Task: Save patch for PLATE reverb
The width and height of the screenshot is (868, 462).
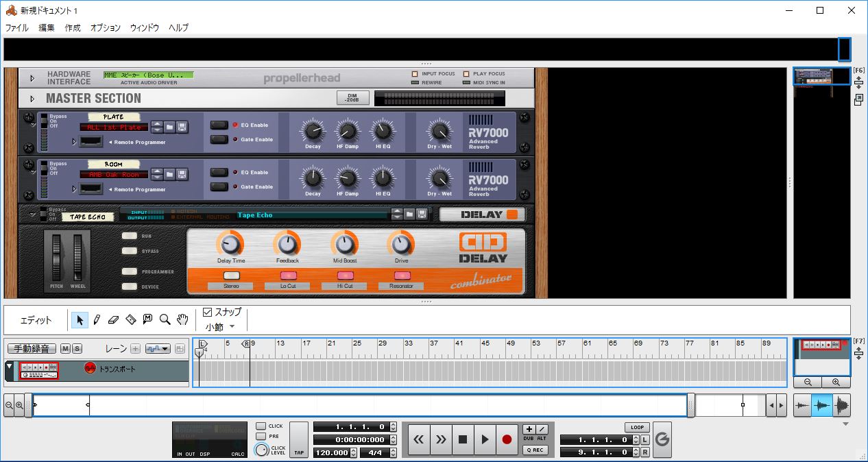Action: (182, 127)
